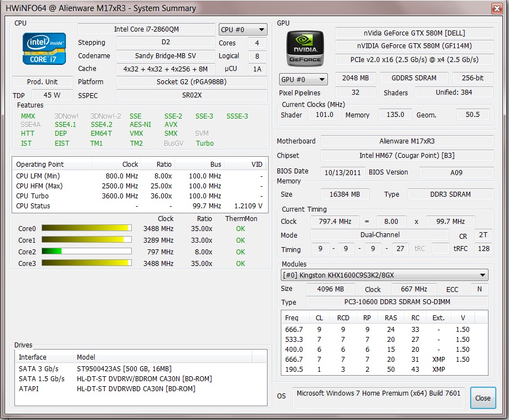Click the tRFC 128 field

pos(484,248)
